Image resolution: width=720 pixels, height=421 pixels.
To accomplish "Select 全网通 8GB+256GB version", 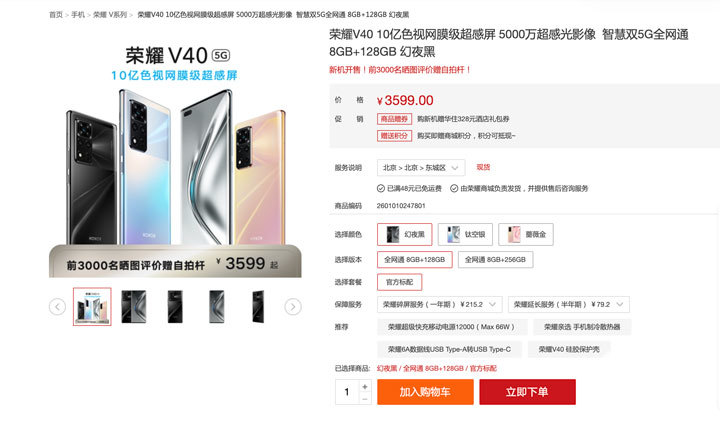I will [495, 259].
